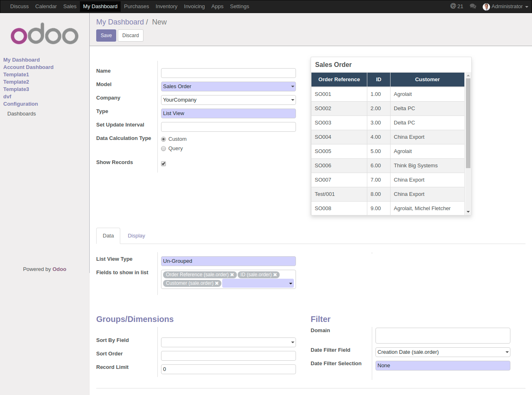Expand the Date Filter Field dropdown
532x395 pixels.
(x=442, y=352)
